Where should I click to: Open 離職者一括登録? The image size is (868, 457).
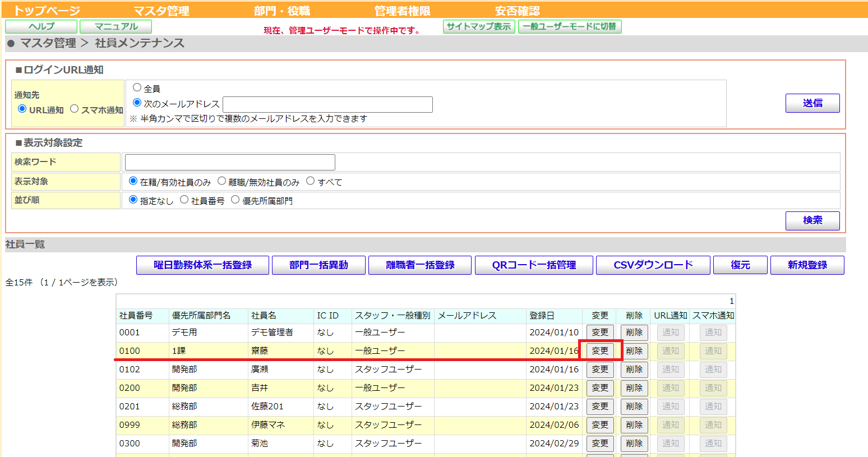[420, 265]
